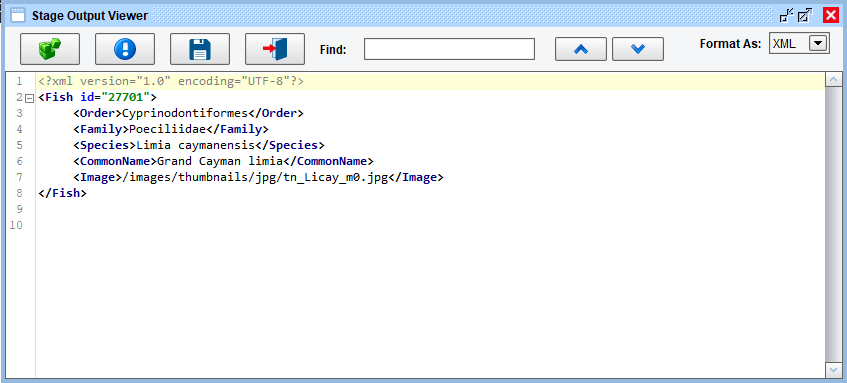The height and width of the screenshot is (383, 847).
Task: Click the blue exclamation info button
Action: coord(125,49)
